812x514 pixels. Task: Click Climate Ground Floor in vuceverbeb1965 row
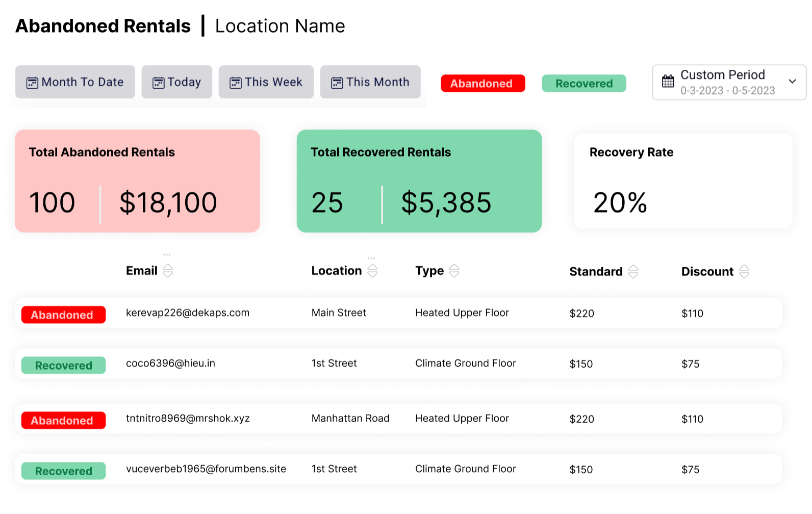[466, 469]
